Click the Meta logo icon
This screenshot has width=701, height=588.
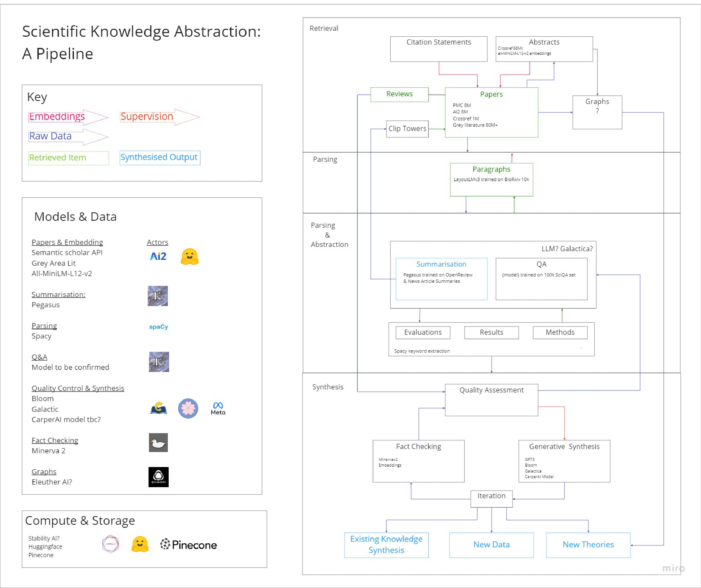[218, 408]
